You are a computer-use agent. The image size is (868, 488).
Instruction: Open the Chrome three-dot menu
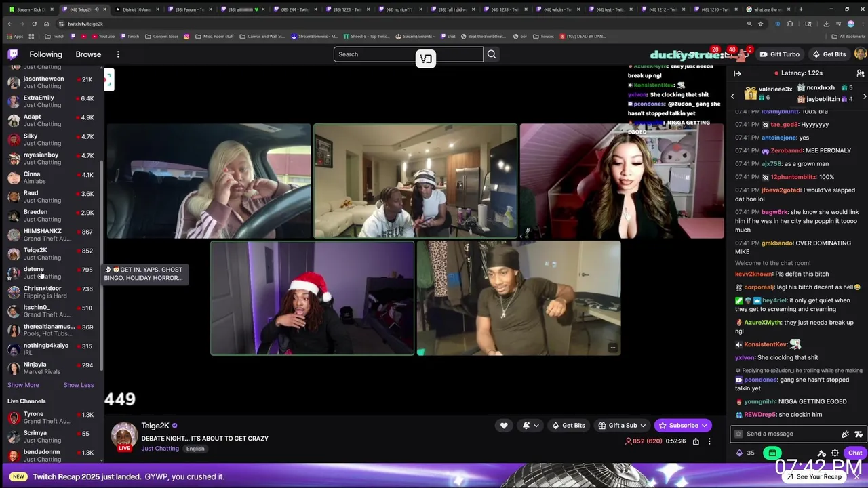[x=861, y=24]
